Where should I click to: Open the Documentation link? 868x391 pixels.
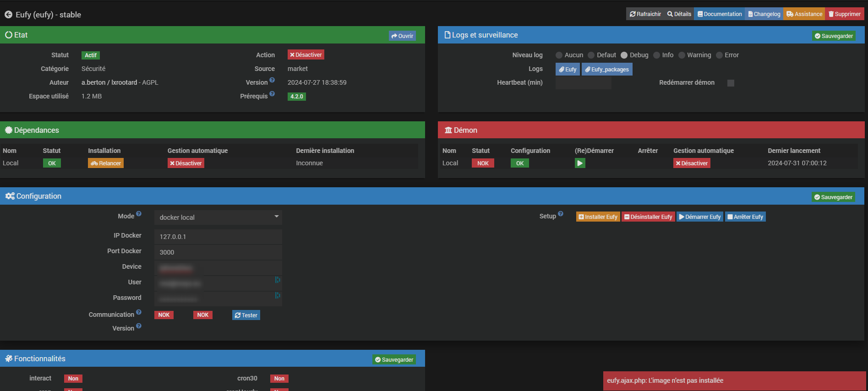(x=719, y=14)
